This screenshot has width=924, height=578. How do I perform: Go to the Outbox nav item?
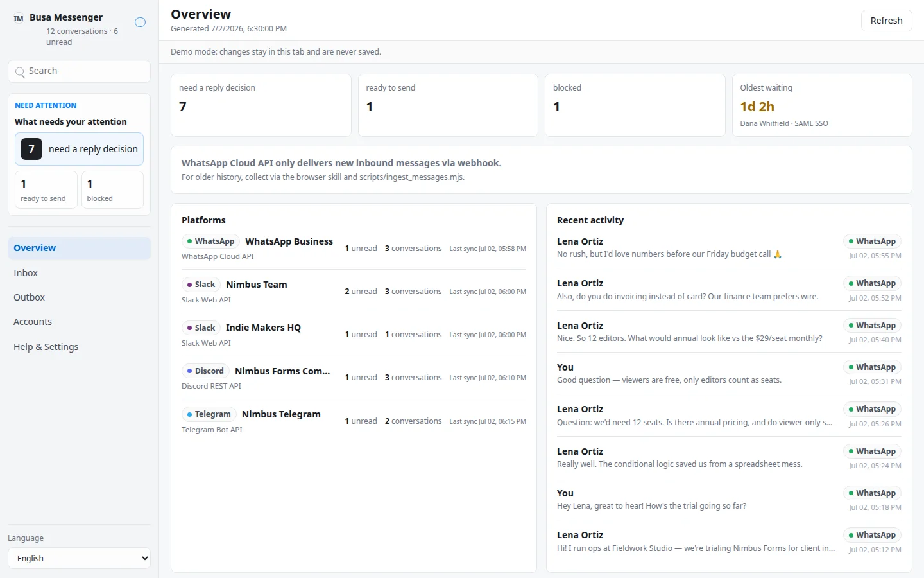pyautogui.click(x=80, y=297)
